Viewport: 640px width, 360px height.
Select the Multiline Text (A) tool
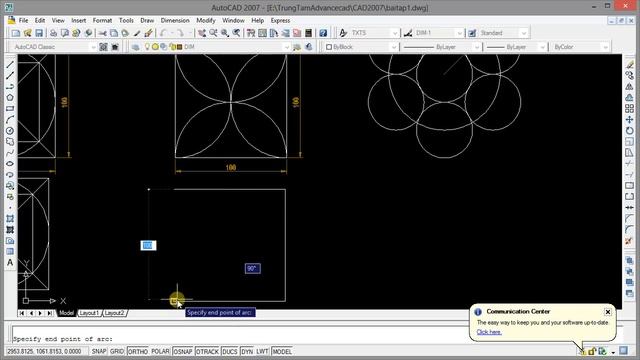point(10,262)
